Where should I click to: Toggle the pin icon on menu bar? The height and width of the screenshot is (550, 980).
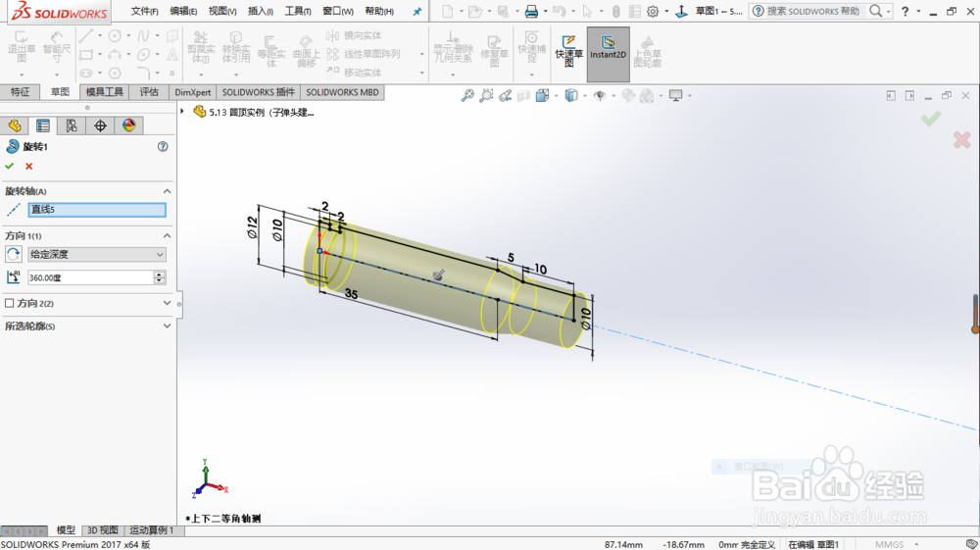[416, 11]
